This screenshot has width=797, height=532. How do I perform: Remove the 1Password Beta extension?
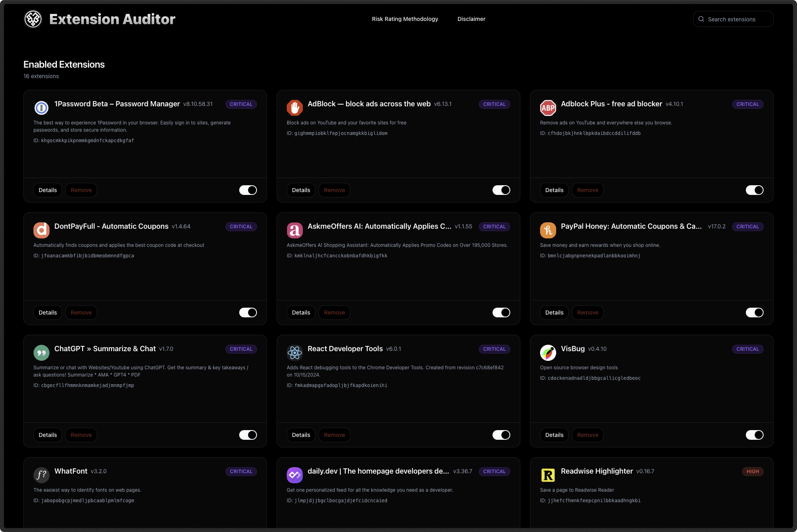81,190
